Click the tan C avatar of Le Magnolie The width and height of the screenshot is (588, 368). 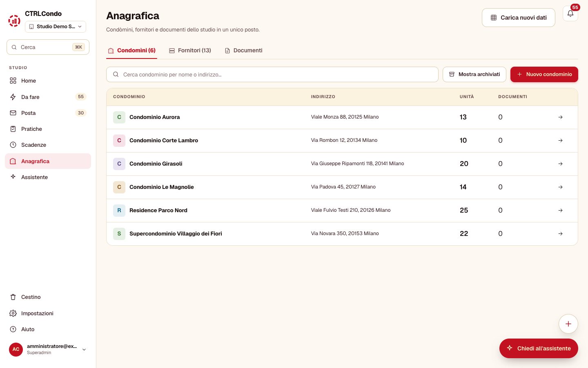[x=119, y=187]
